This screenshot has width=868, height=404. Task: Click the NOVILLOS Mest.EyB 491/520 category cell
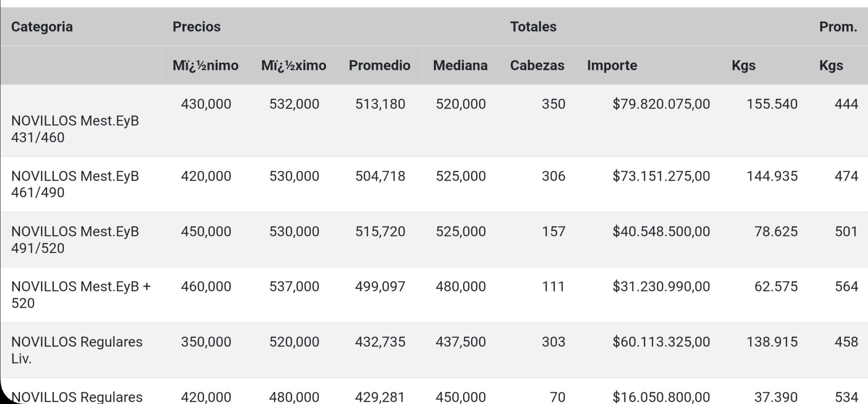pos(75,240)
